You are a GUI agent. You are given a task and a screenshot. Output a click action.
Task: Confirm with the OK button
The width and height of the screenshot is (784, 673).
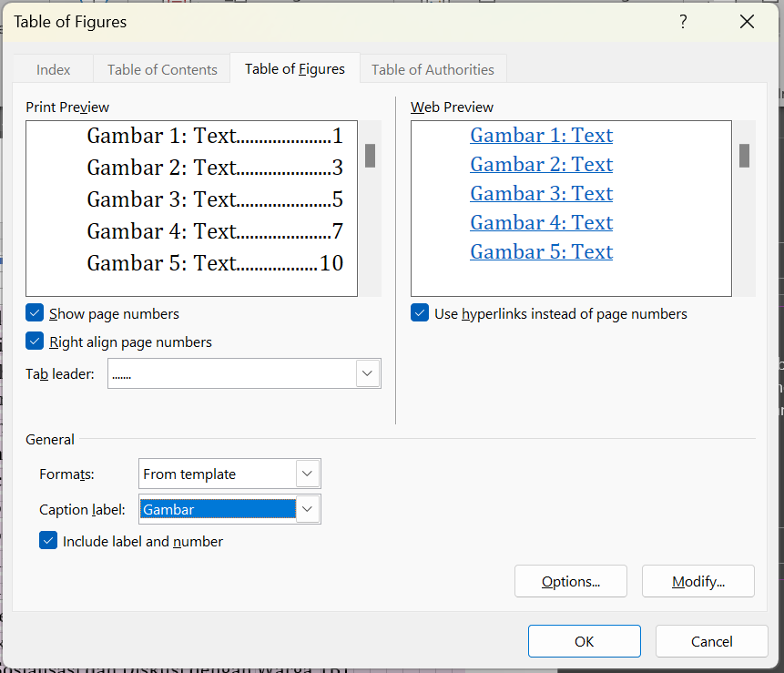point(584,641)
